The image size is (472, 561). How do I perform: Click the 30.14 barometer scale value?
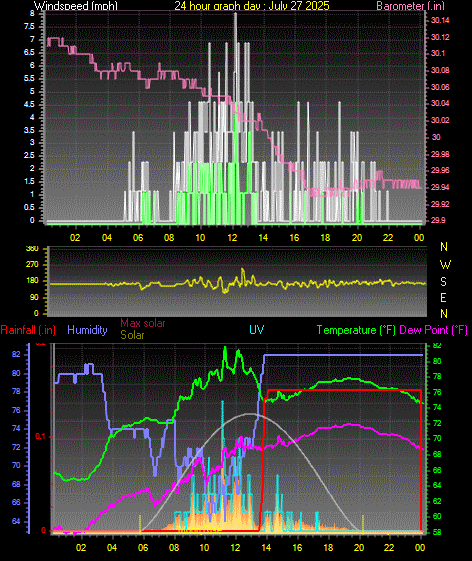440,20
